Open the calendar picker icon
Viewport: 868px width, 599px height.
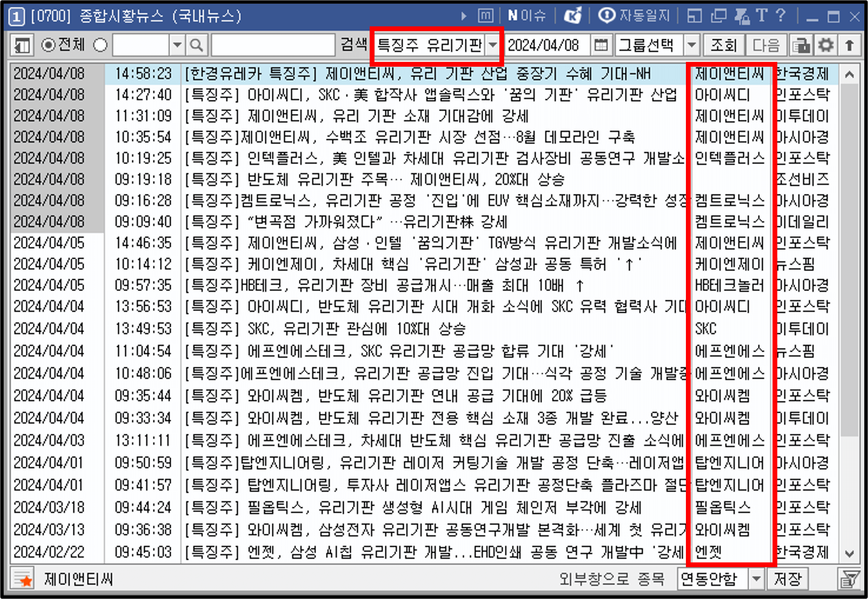coord(601,45)
